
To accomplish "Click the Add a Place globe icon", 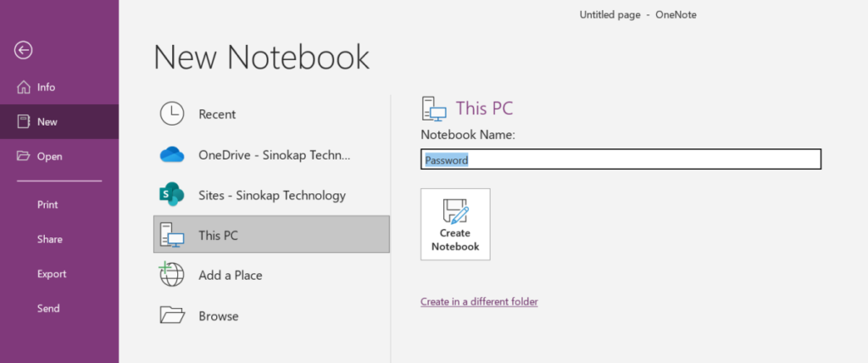I will [x=172, y=274].
